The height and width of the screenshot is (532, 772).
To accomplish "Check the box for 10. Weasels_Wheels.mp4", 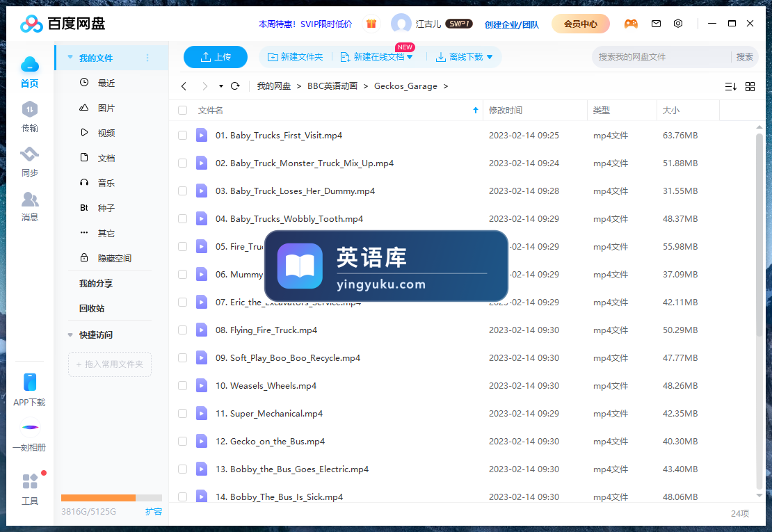I will click(x=183, y=386).
